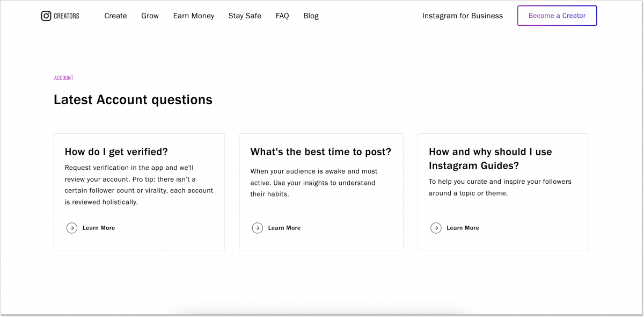644x317 pixels.
Task: Open the Blog section
Action: click(x=311, y=16)
